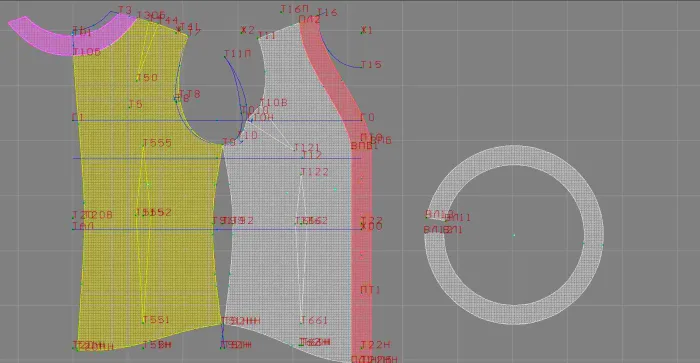Select the gray ring-shaped pattern piece
The width and height of the screenshot is (700, 363).
(514, 235)
